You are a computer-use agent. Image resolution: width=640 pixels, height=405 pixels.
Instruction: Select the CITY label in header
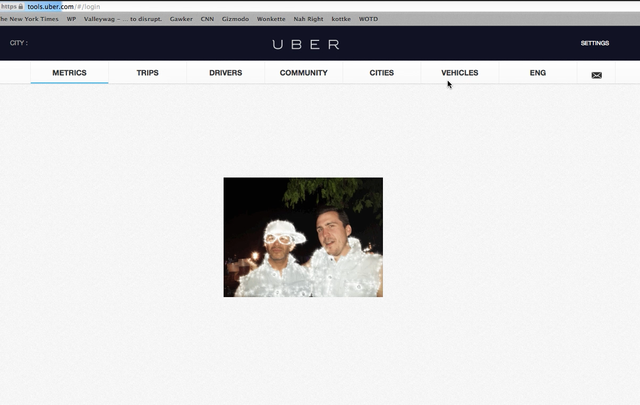(x=19, y=42)
